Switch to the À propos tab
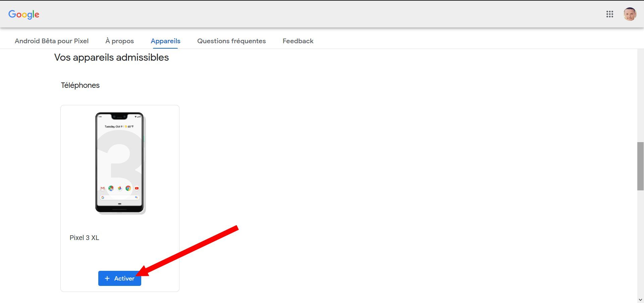Viewport: 644px width, 303px height. [x=119, y=41]
